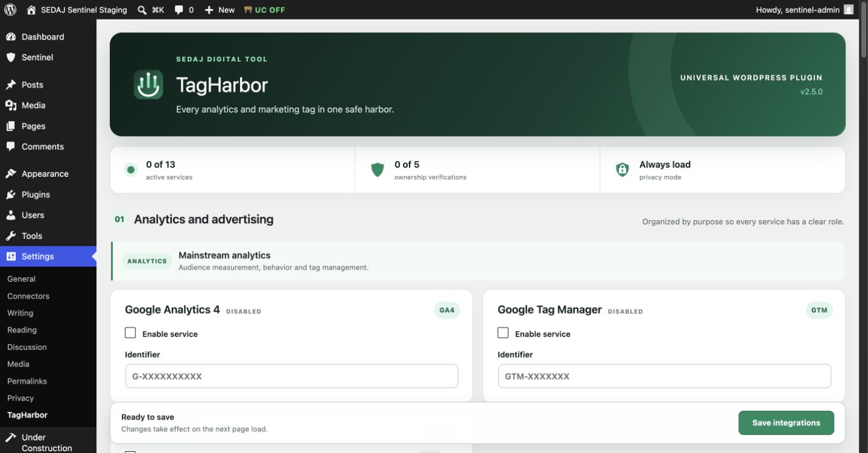Click the ownership verifications shield icon

tap(378, 169)
